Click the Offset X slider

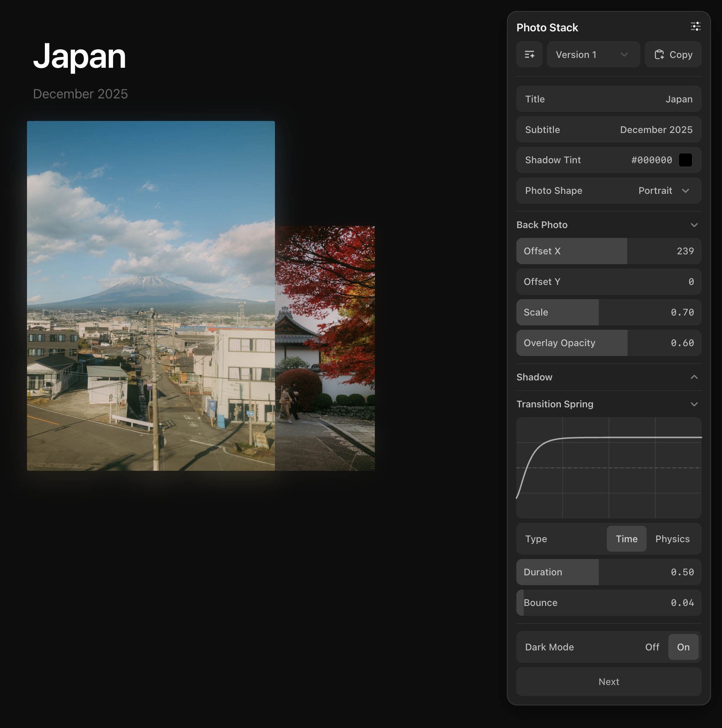[609, 251]
